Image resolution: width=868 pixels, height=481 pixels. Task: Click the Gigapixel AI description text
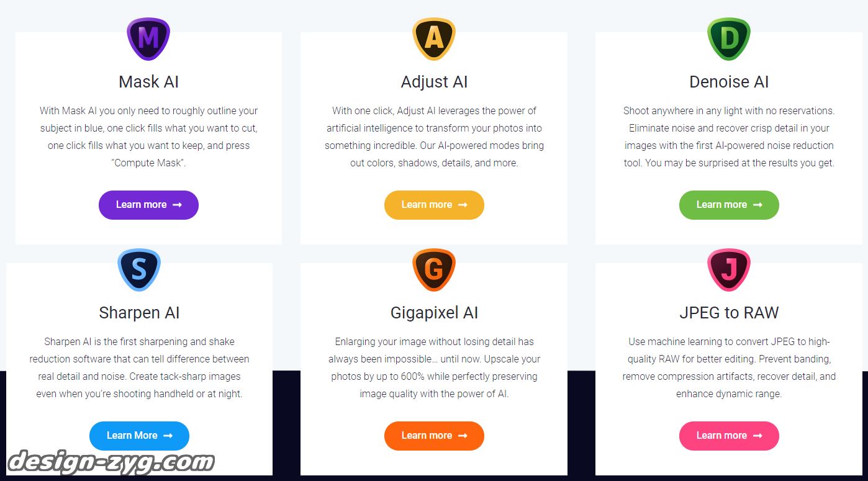[434, 367]
